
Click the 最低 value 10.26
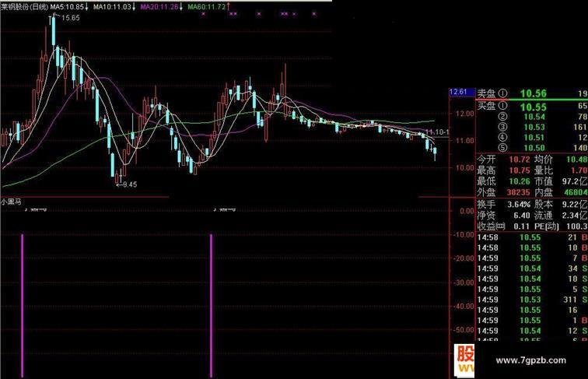click(x=520, y=181)
